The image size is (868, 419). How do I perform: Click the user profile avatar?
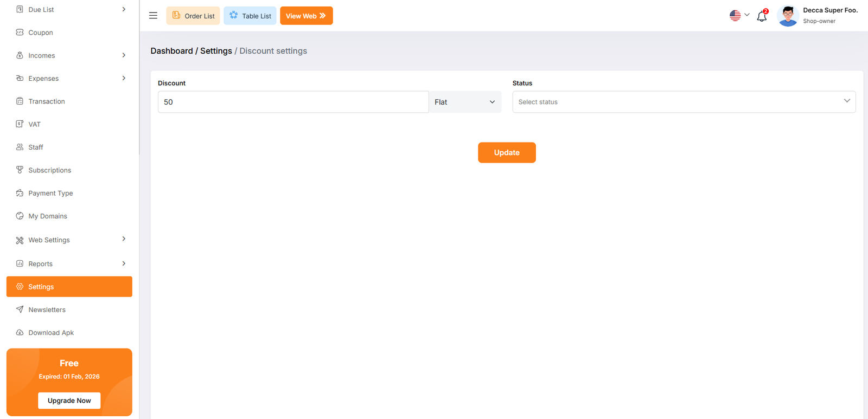click(x=787, y=16)
